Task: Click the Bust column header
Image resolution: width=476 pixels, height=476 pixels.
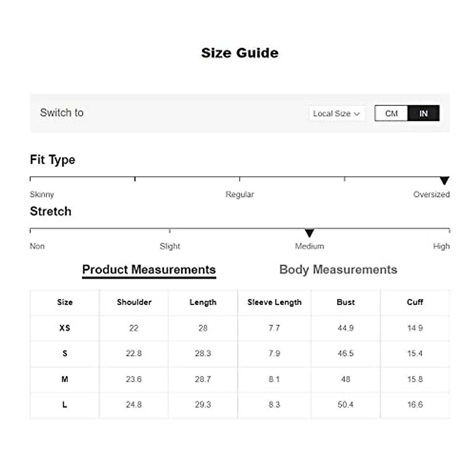Action: point(345,302)
